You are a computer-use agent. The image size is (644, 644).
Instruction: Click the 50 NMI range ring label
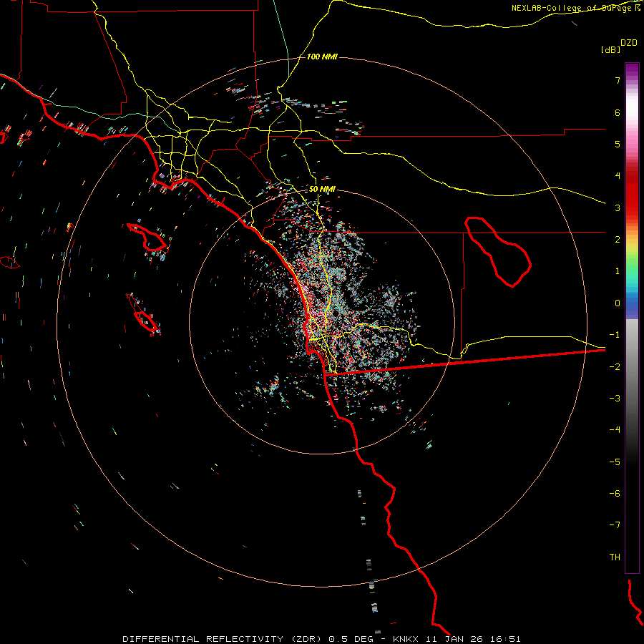(322, 189)
